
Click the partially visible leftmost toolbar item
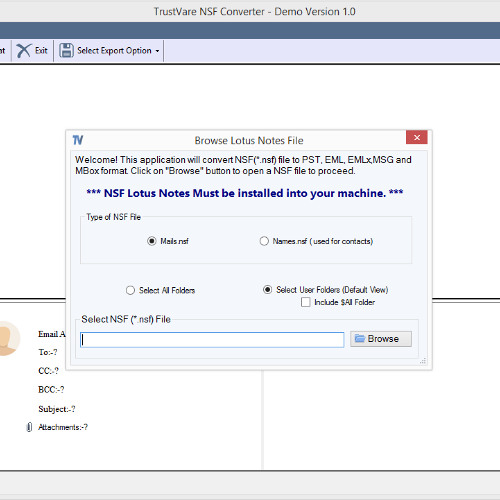tap(3, 51)
